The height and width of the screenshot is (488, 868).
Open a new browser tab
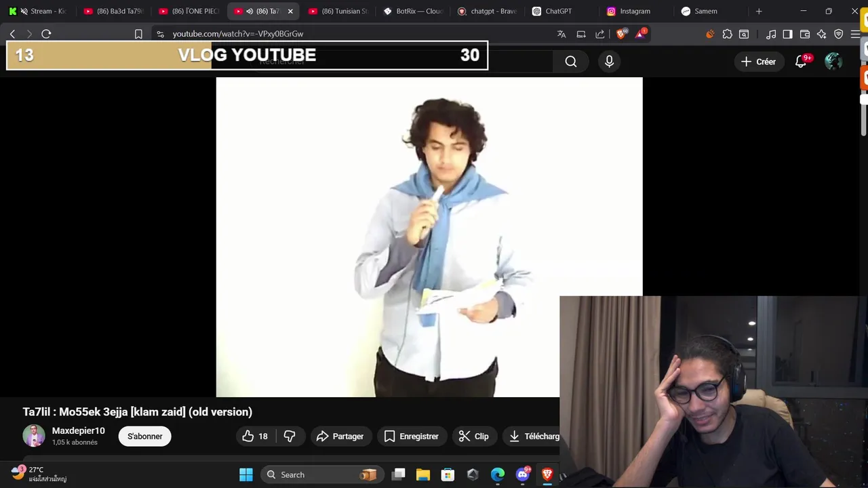pyautogui.click(x=759, y=11)
